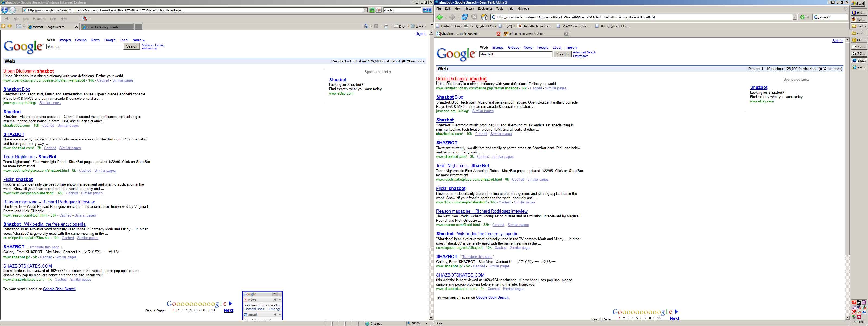The image size is (868, 326).
Task: Minimize the Google desktop widget
Action: tap(279, 294)
